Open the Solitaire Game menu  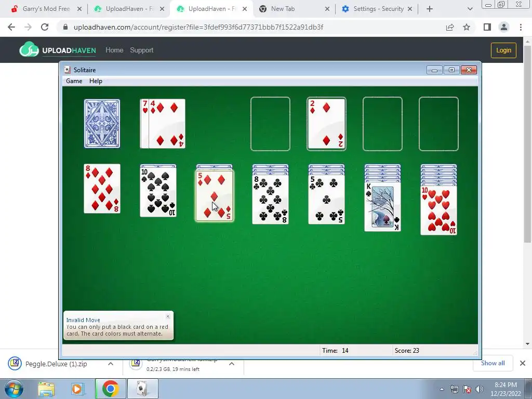(x=74, y=81)
